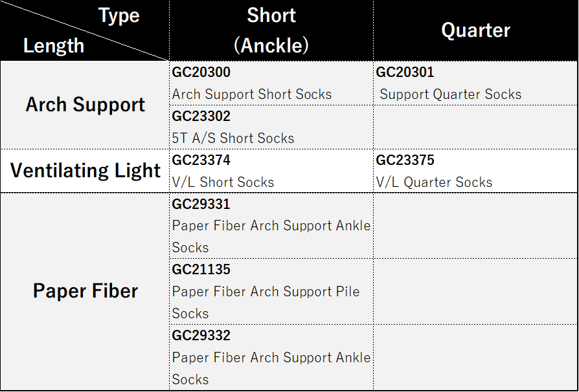Click the Arch Support row label
Image resolution: width=579 pixels, height=392 pixels.
85,105
